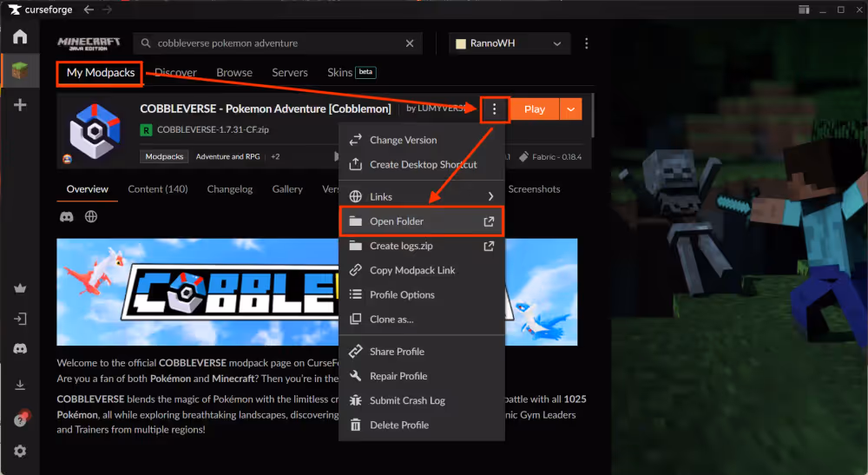Open the Gallery tab

pos(287,188)
